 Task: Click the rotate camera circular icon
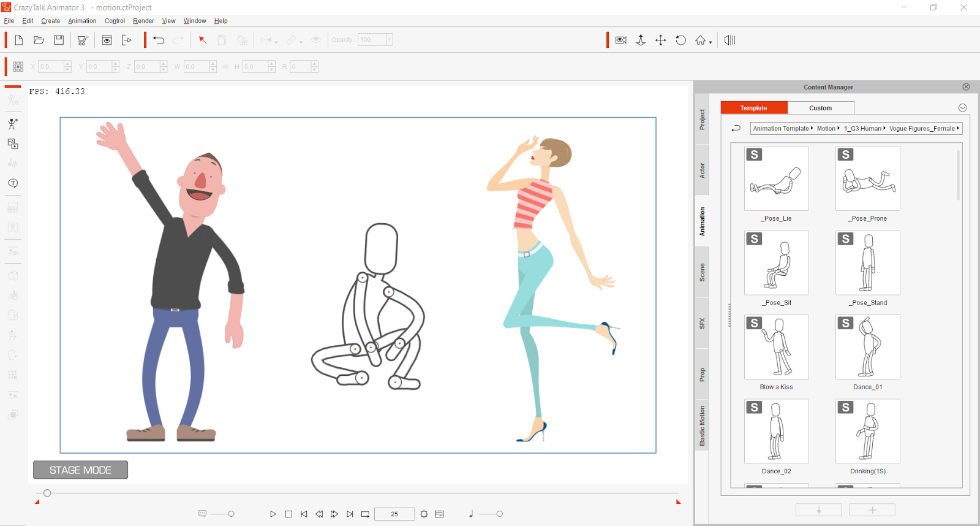click(x=680, y=40)
